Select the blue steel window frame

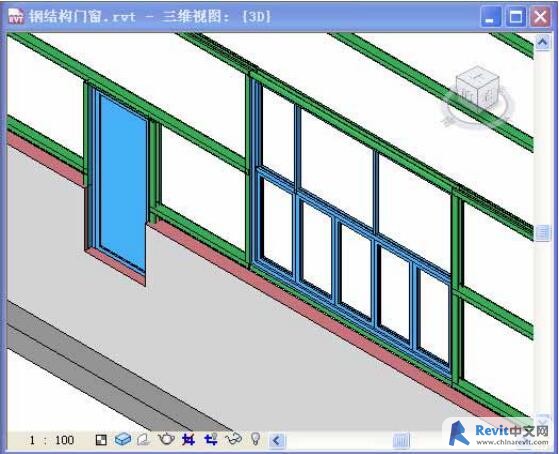coord(352,229)
